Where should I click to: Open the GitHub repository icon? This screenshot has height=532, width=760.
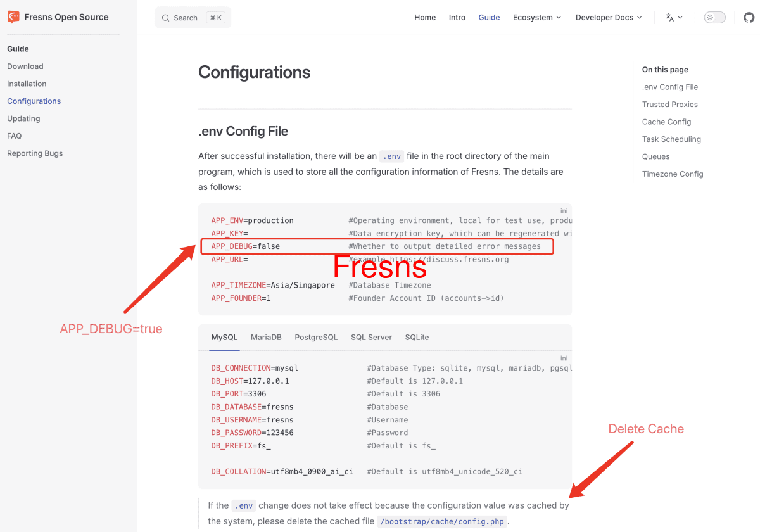click(x=749, y=17)
